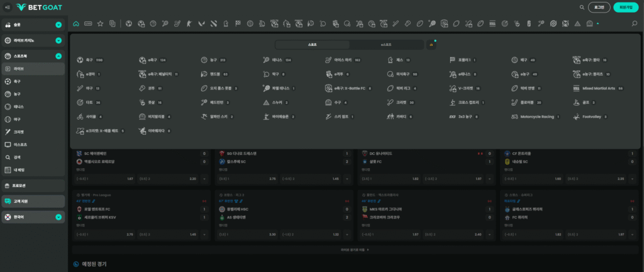The width and height of the screenshot is (644, 272).
Task: Select the 스포츠 tab
Action: [313, 45]
